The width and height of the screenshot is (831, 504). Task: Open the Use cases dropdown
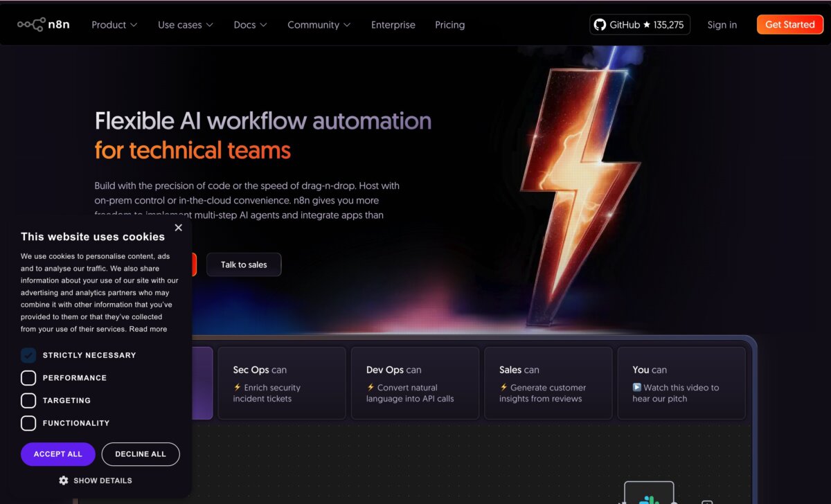[x=185, y=25]
